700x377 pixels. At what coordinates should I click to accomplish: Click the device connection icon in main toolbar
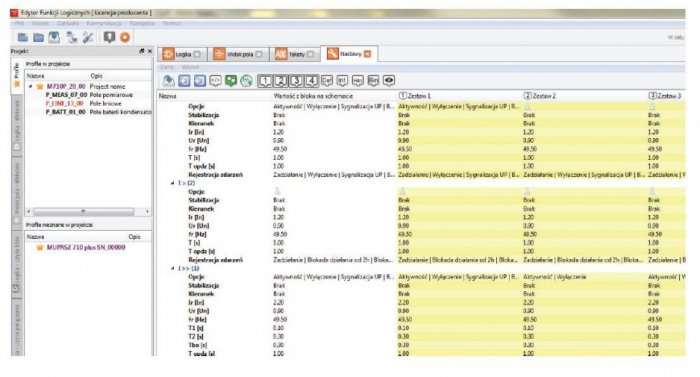(x=71, y=38)
